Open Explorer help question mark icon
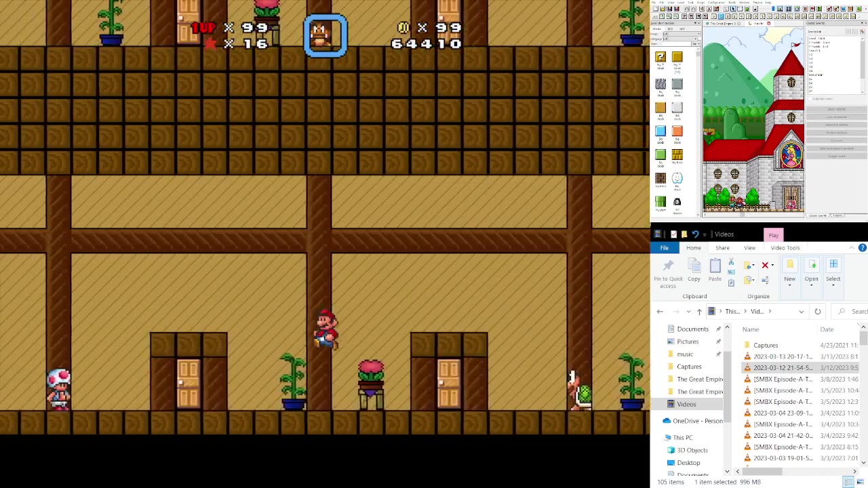 click(x=863, y=248)
